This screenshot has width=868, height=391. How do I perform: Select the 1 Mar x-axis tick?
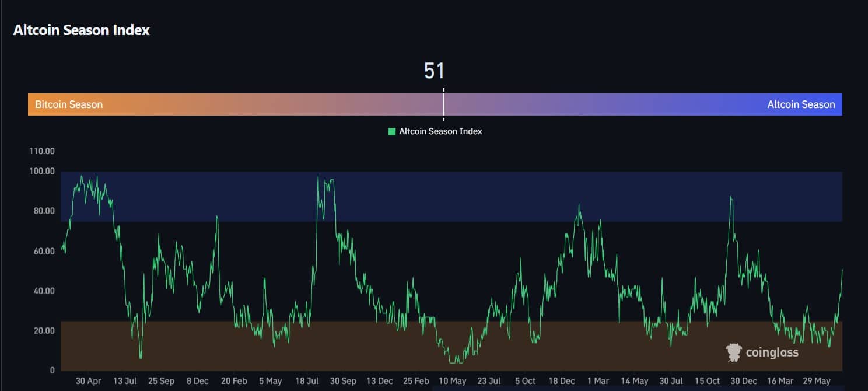(598, 381)
